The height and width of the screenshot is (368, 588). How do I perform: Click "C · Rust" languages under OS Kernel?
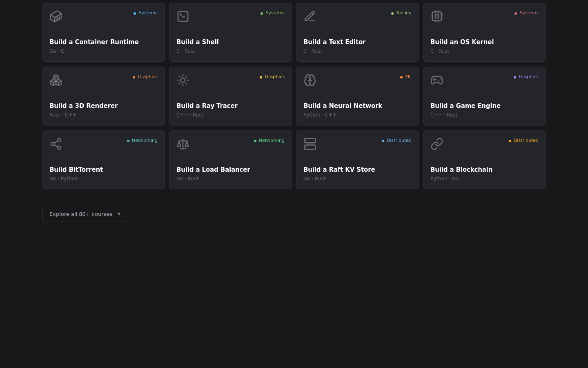pos(440,51)
